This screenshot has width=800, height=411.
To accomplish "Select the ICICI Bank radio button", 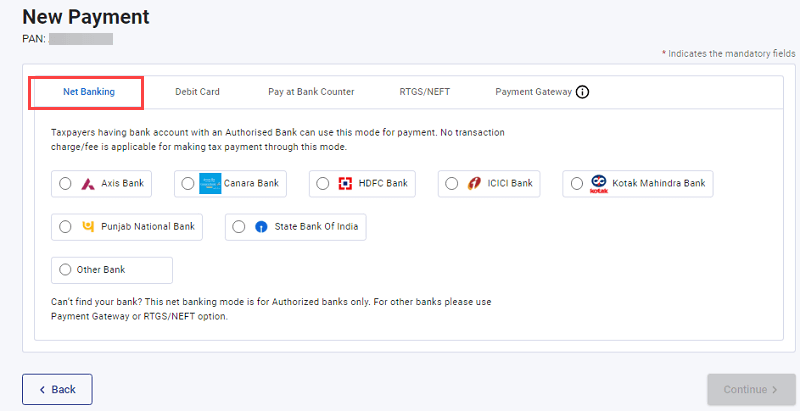I will [452, 184].
